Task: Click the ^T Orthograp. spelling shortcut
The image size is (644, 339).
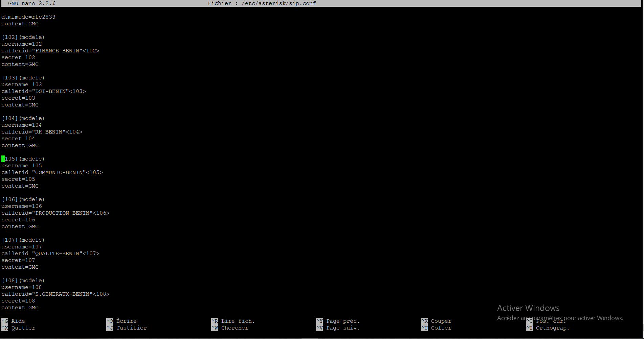Action: pyautogui.click(x=548, y=328)
